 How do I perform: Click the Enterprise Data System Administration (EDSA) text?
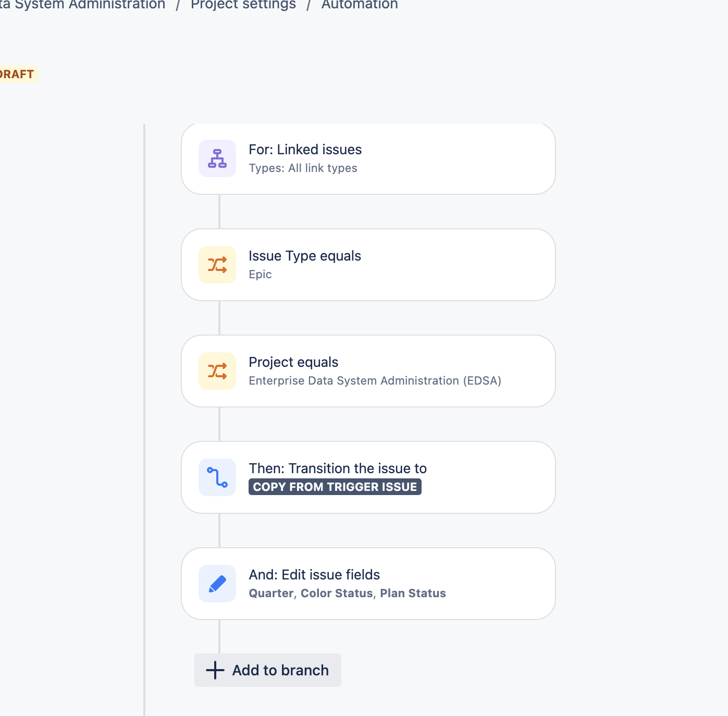pos(375,381)
